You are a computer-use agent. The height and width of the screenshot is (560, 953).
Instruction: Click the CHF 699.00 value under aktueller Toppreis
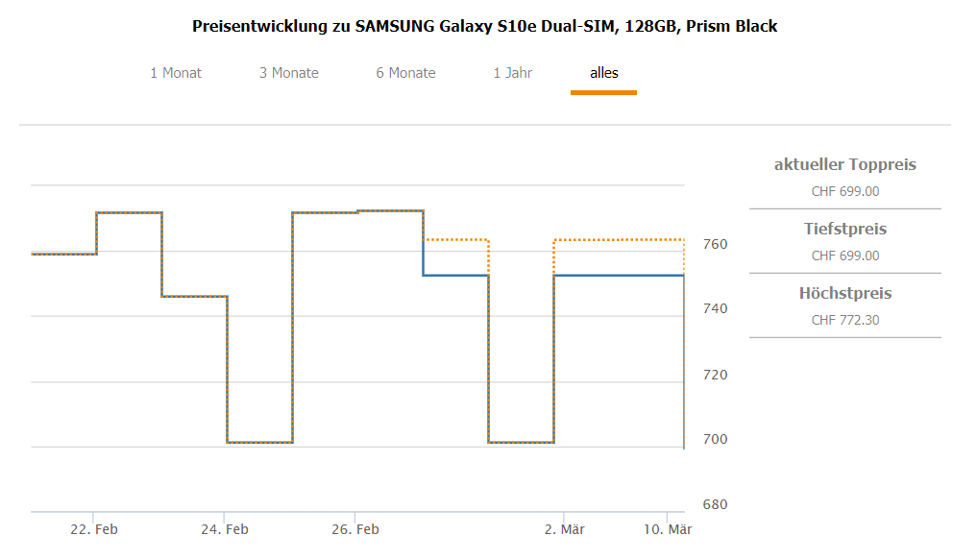844,191
